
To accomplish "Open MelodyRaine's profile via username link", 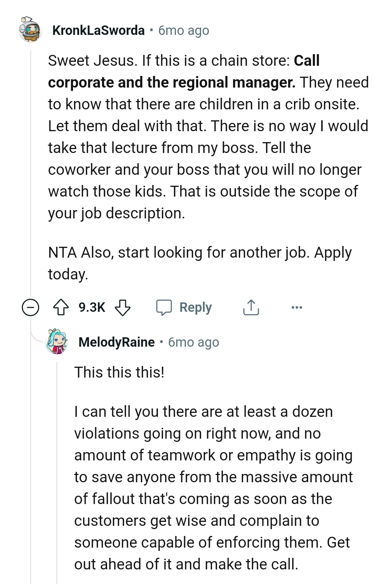I will click(x=115, y=342).
